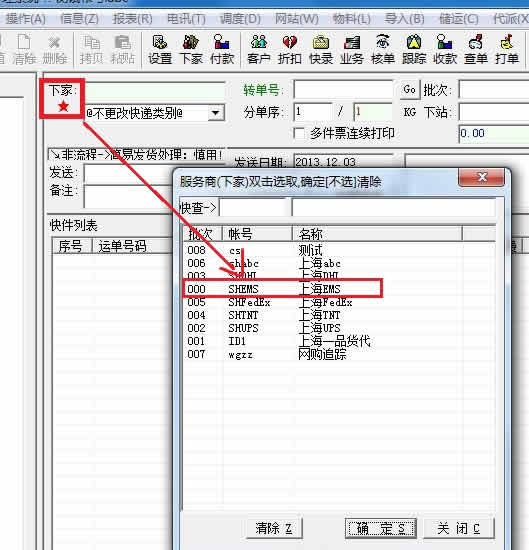This screenshot has width=529, height=550.
Task: Click the Go button beside 转单号
Action: [409, 90]
